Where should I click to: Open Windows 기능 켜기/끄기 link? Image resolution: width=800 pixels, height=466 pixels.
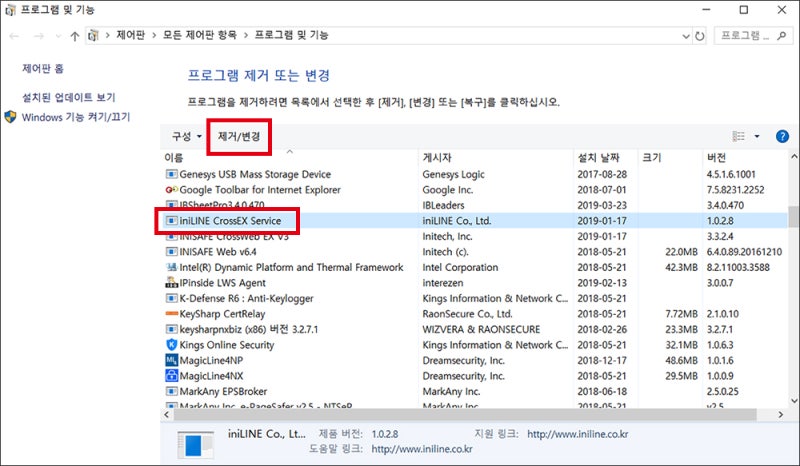tap(76, 117)
